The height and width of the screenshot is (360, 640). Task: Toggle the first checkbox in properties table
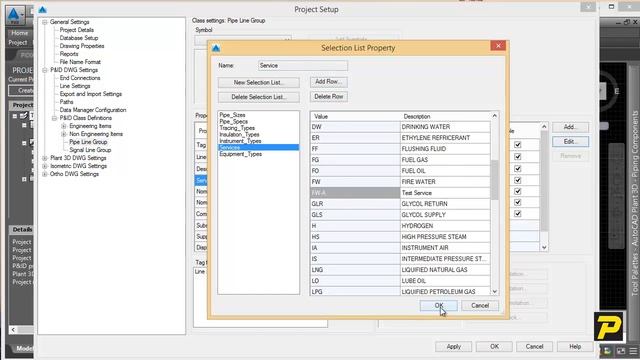tap(518, 144)
